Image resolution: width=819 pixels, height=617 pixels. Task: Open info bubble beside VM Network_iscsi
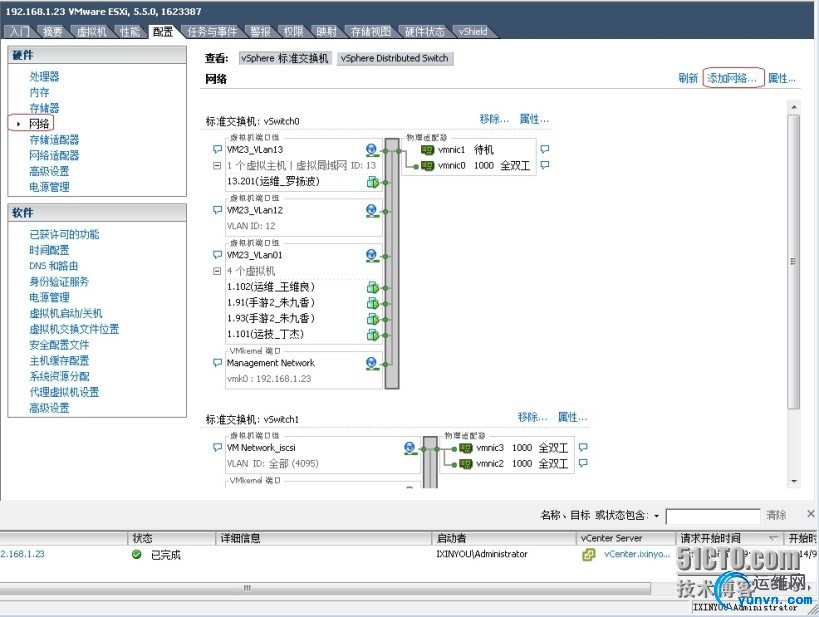(217, 447)
